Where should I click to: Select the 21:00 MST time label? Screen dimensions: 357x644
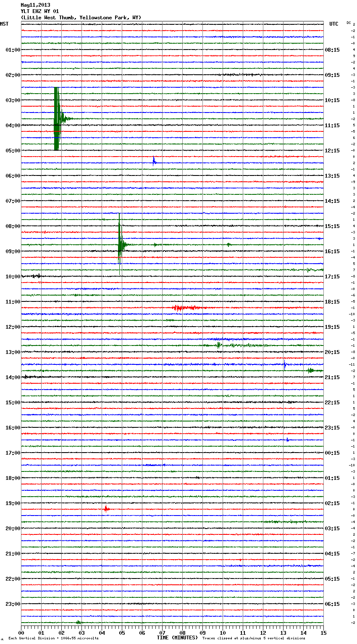pyautogui.click(x=13, y=554)
